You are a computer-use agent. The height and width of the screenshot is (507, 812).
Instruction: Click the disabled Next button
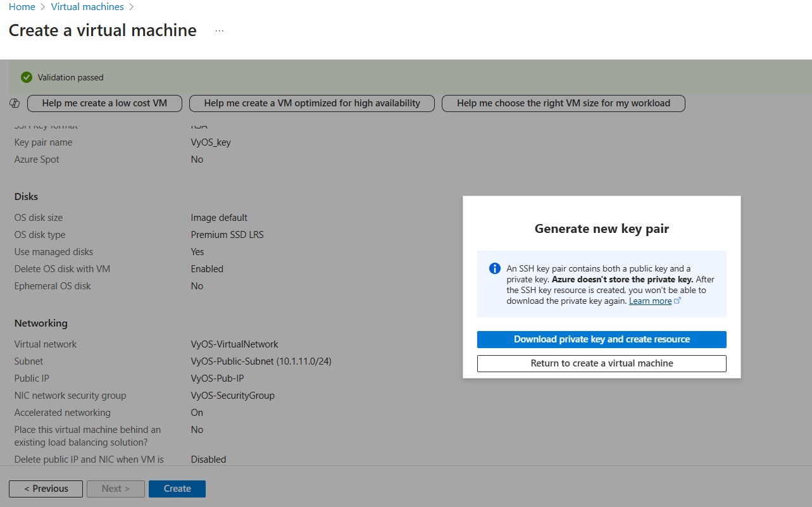coord(115,488)
